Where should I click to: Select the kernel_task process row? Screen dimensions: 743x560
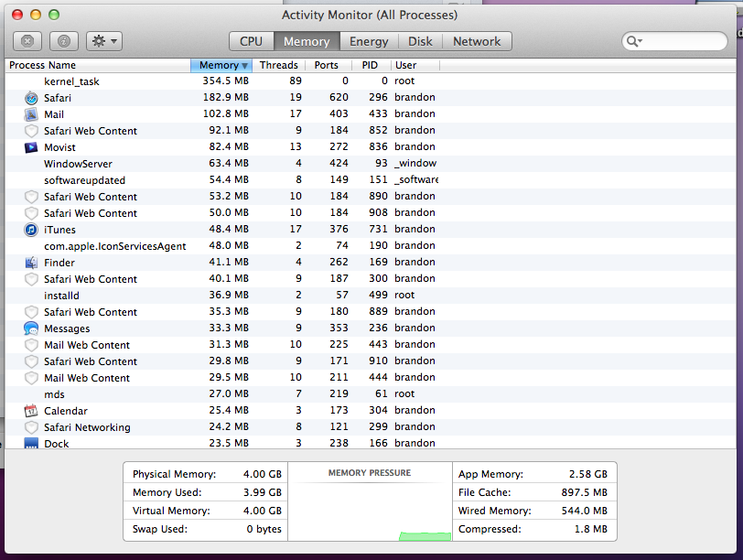point(370,81)
